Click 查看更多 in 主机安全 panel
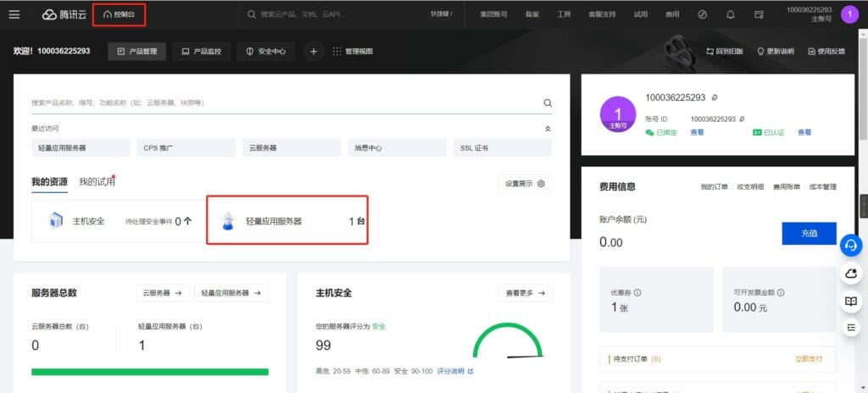 (x=526, y=293)
